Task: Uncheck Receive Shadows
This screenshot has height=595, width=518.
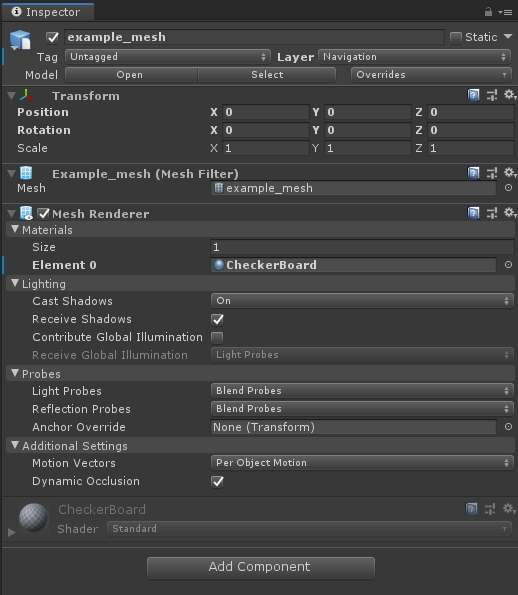Action: pos(217,320)
